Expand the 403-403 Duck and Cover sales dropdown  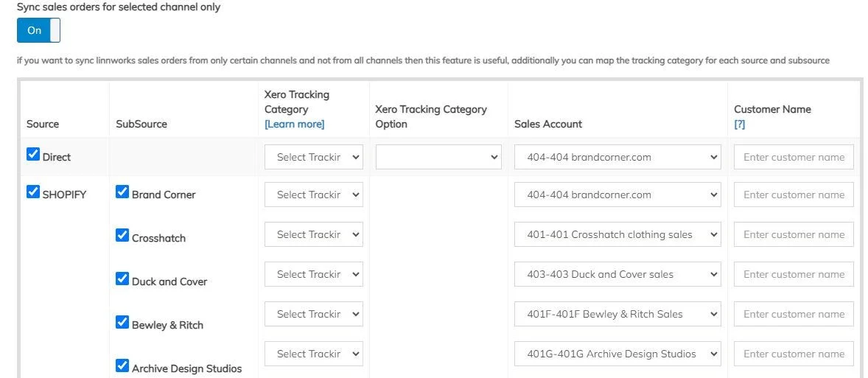[x=617, y=274]
